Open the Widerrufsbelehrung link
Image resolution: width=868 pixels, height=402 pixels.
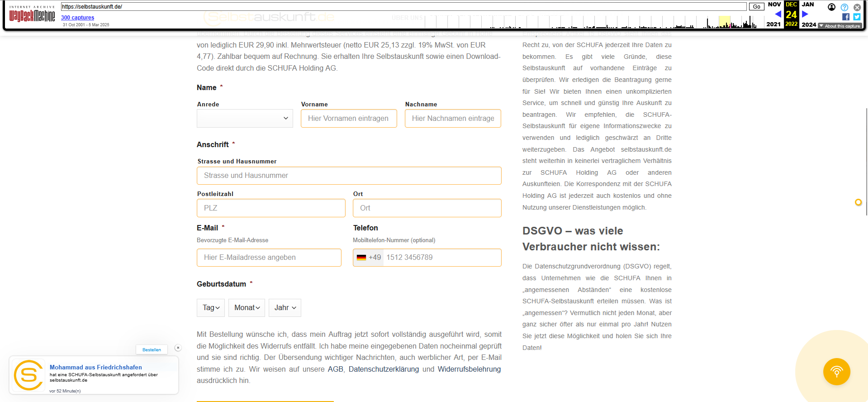(469, 369)
